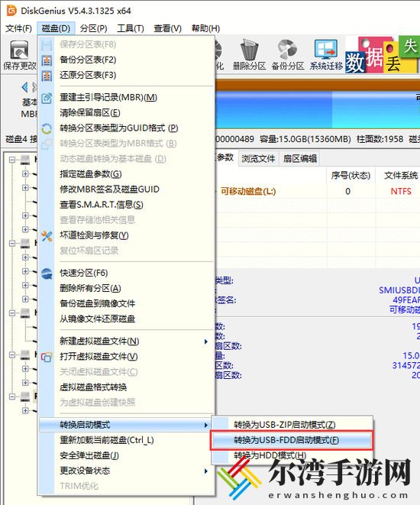This screenshot has width=420, height=505.
Task: Open the 系统迁移 tool icon
Action: [x=326, y=49]
